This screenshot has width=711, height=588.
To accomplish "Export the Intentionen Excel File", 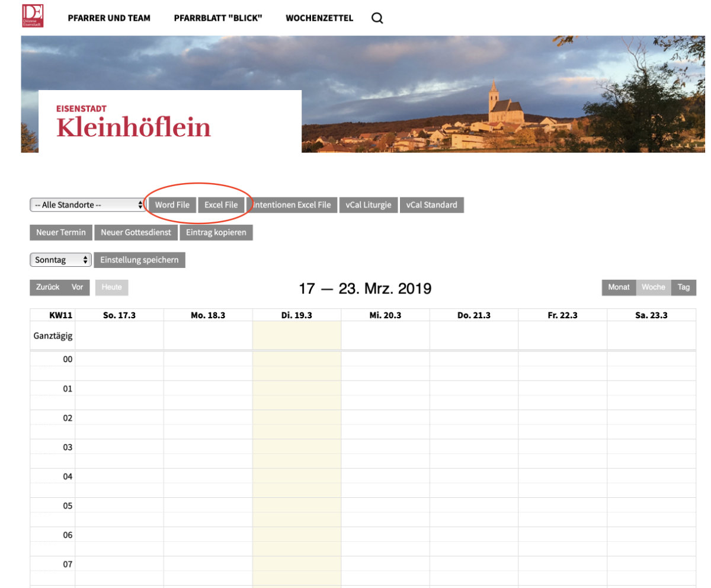I will 293,204.
